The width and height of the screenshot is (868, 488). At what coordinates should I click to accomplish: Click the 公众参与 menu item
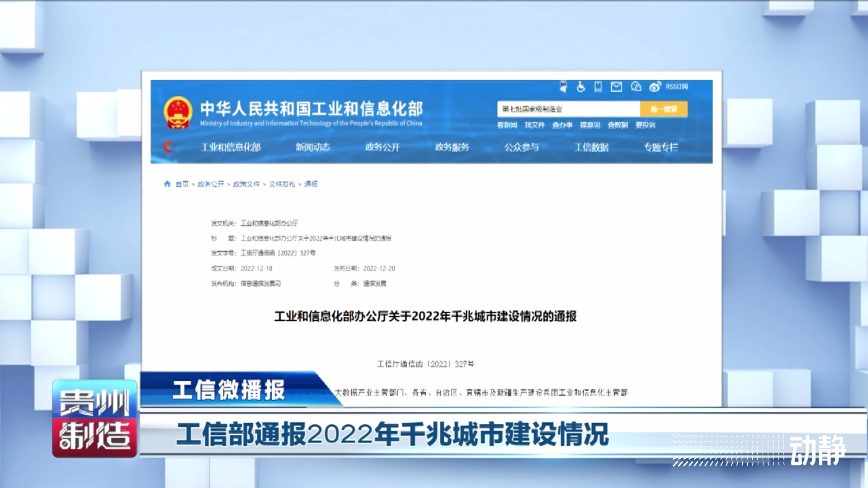coord(522,147)
